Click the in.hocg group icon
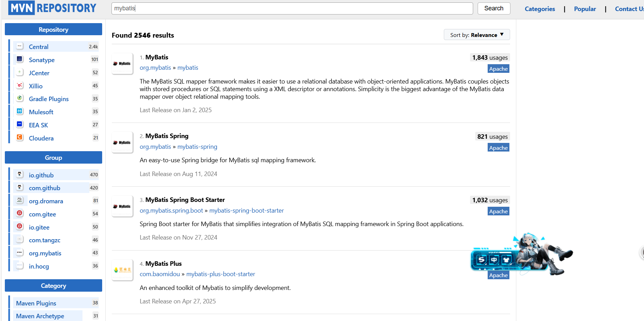The height and width of the screenshot is (321, 644). [20, 265]
